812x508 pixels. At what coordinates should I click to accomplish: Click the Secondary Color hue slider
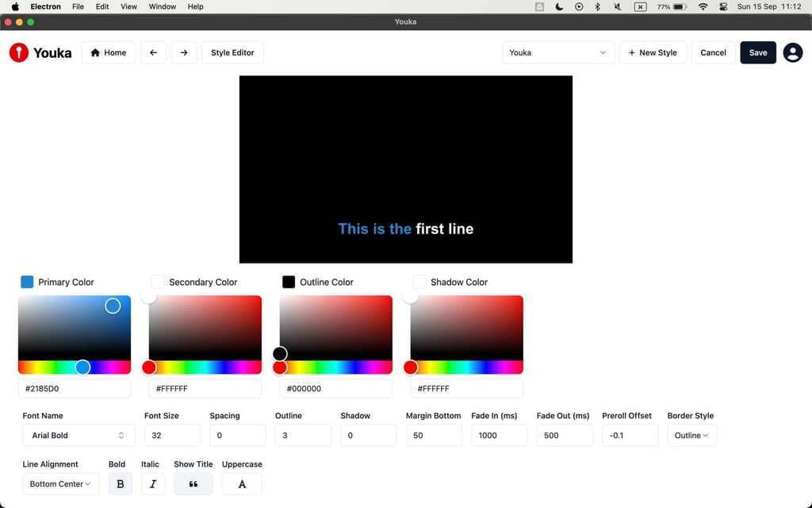point(205,367)
